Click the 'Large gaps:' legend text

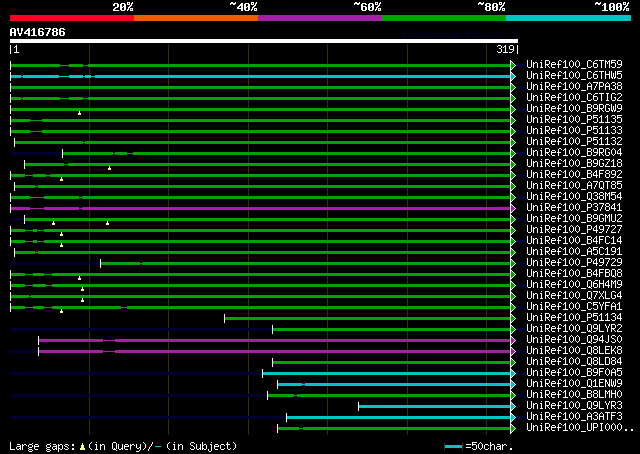pyautogui.click(x=42, y=446)
